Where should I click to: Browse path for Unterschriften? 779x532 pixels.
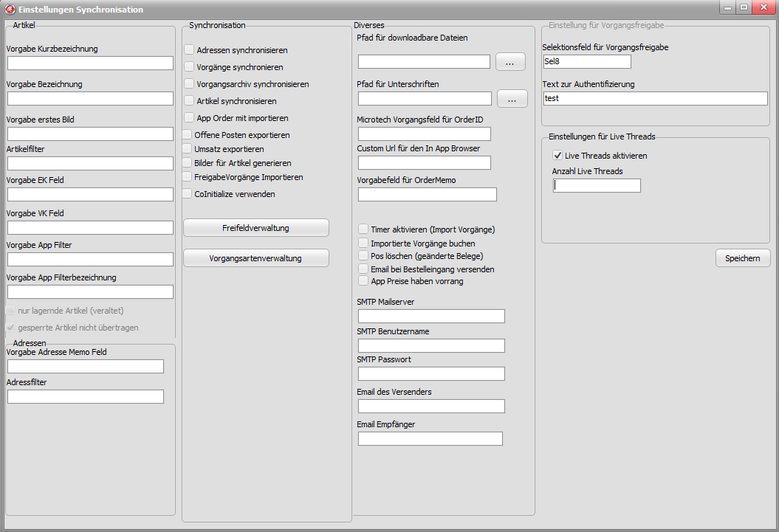pyautogui.click(x=512, y=99)
